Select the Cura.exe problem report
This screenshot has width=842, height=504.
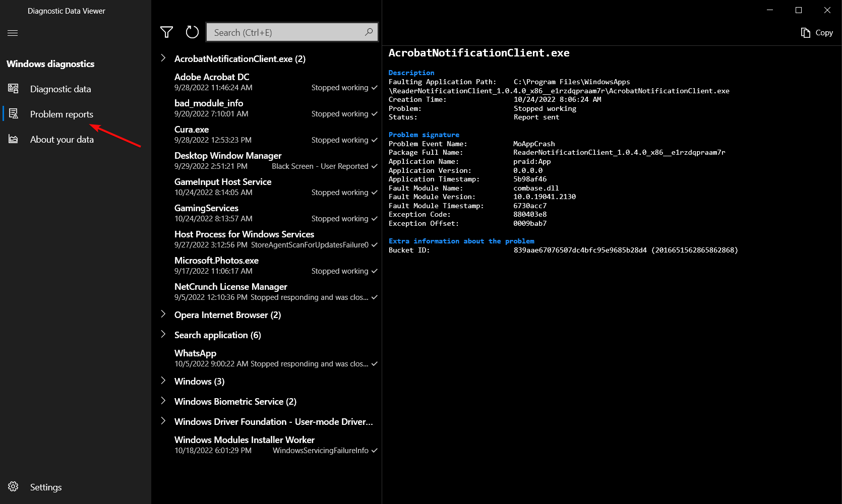click(x=192, y=130)
